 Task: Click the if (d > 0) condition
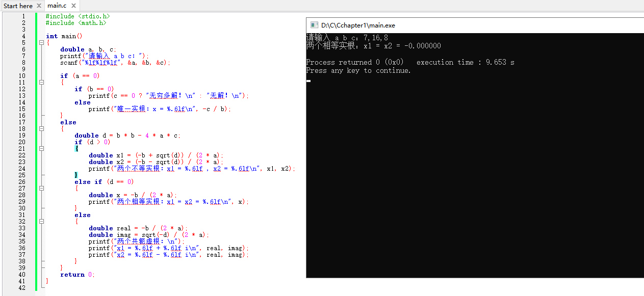(x=92, y=142)
